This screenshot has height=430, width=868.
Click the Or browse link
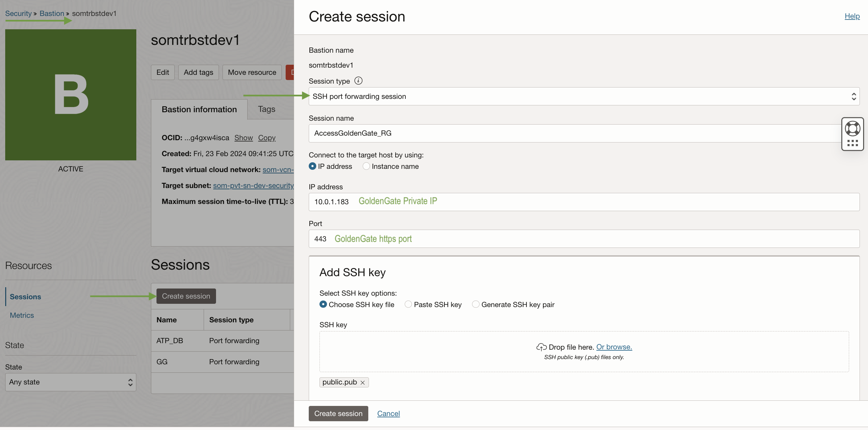click(x=614, y=347)
